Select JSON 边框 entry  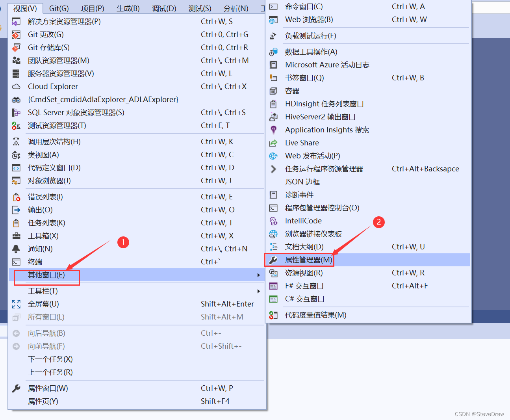[x=368, y=182]
